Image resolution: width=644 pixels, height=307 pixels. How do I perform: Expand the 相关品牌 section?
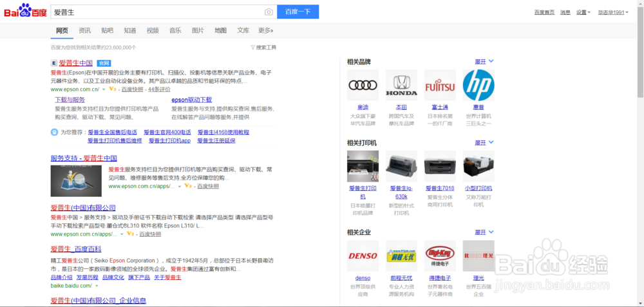[484, 62]
